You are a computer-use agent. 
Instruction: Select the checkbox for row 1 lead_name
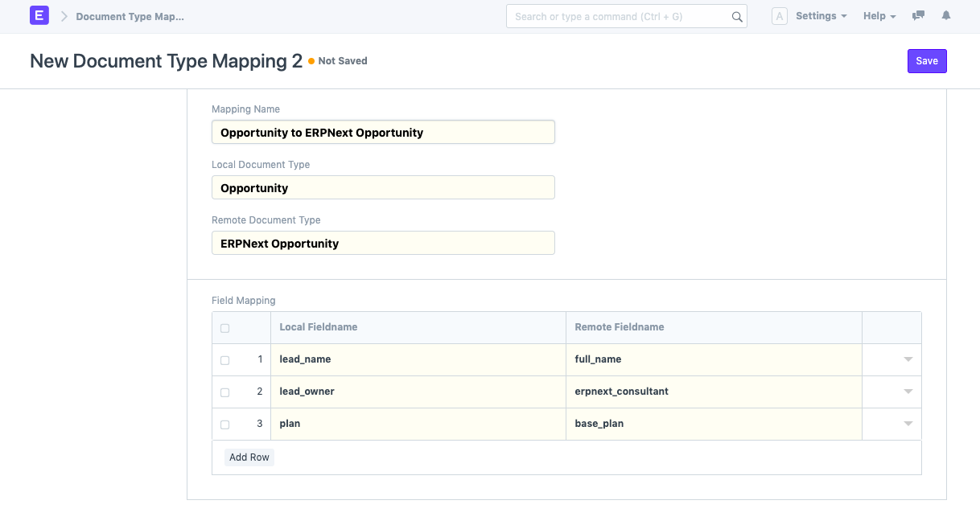pyautogui.click(x=224, y=360)
